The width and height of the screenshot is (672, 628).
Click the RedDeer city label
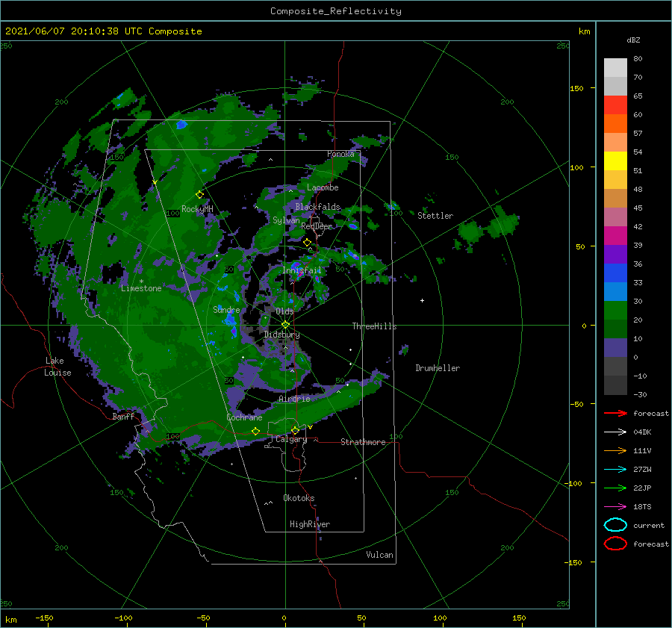[317, 226]
